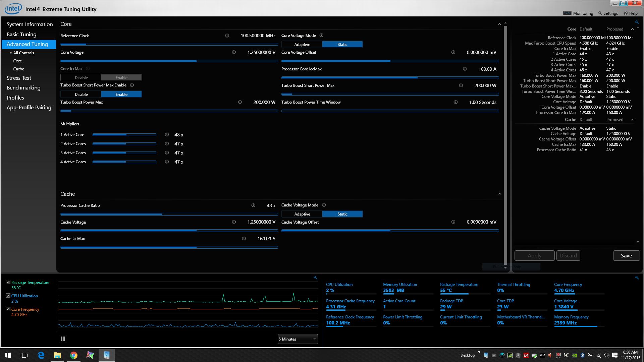Image resolution: width=644 pixels, height=362 pixels.
Task: Click the Save button
Action: (x=626, y=255)
